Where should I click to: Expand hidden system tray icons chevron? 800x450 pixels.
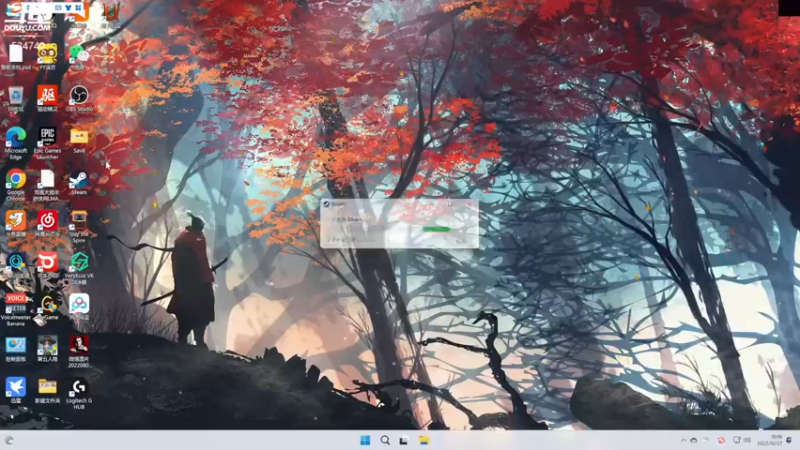[683, 440]
